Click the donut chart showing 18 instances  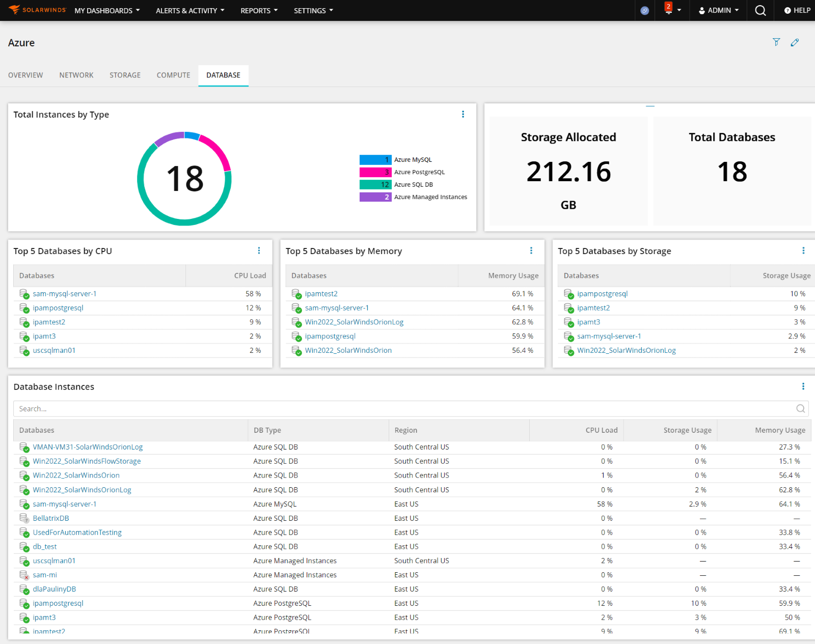(x=184, y=179)
